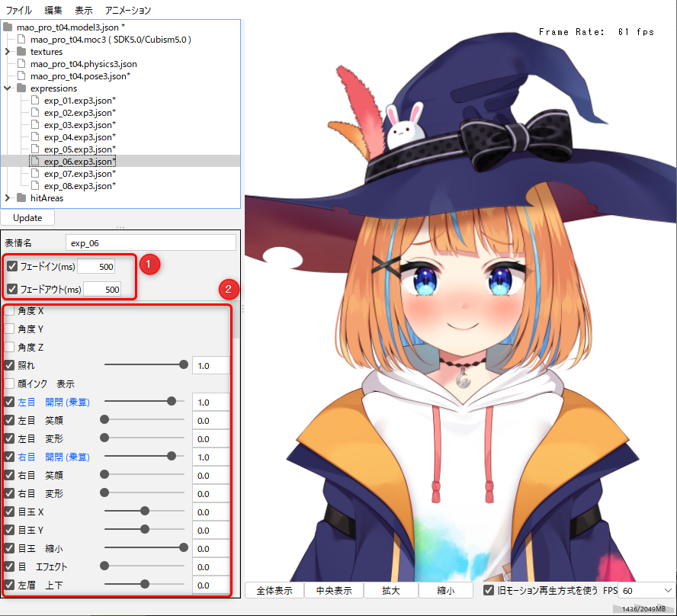Click the mao_pro_t04.model3.json root folder icon
677x616 pixels.
[x=8, y=27]
